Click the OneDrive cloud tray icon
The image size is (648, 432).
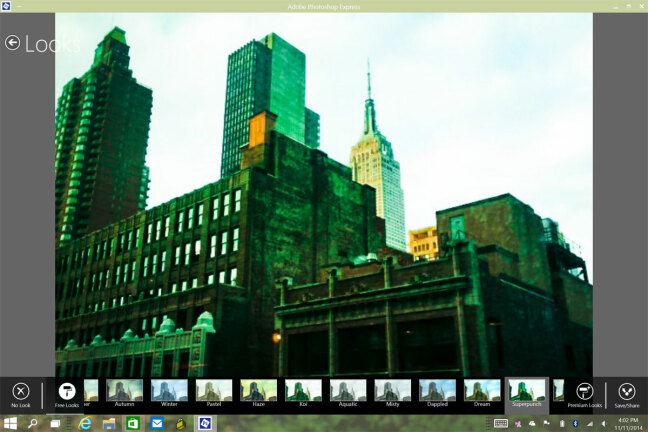tap(532, 423)
